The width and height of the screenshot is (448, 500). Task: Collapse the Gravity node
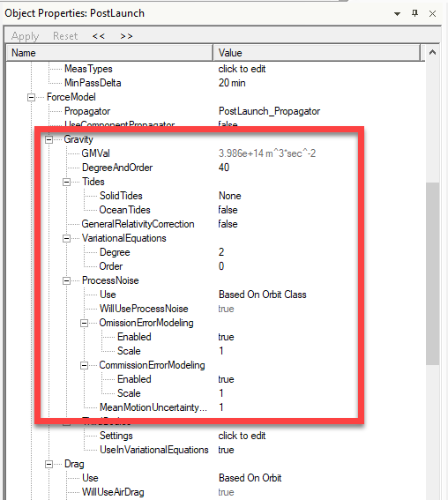pyautogui.click(x=49, y=139)
